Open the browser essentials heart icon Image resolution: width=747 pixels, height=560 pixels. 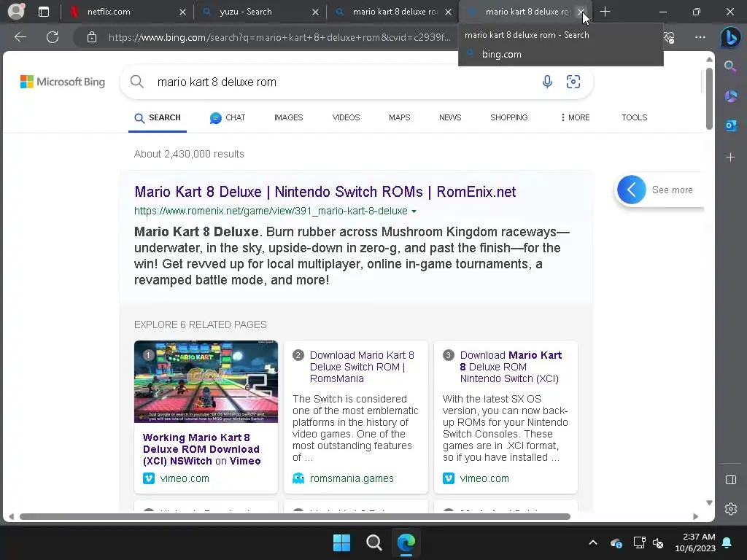tap(670, 37)
